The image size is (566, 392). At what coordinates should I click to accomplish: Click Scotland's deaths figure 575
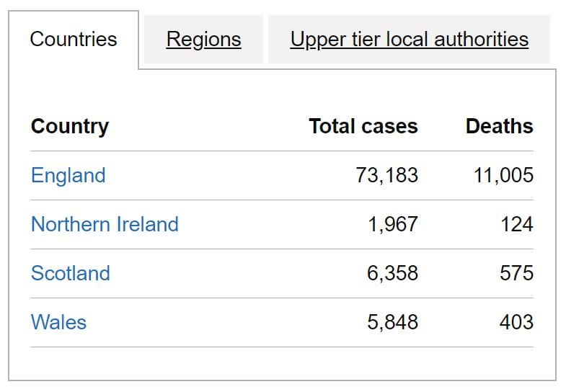[x=516, y=273]
